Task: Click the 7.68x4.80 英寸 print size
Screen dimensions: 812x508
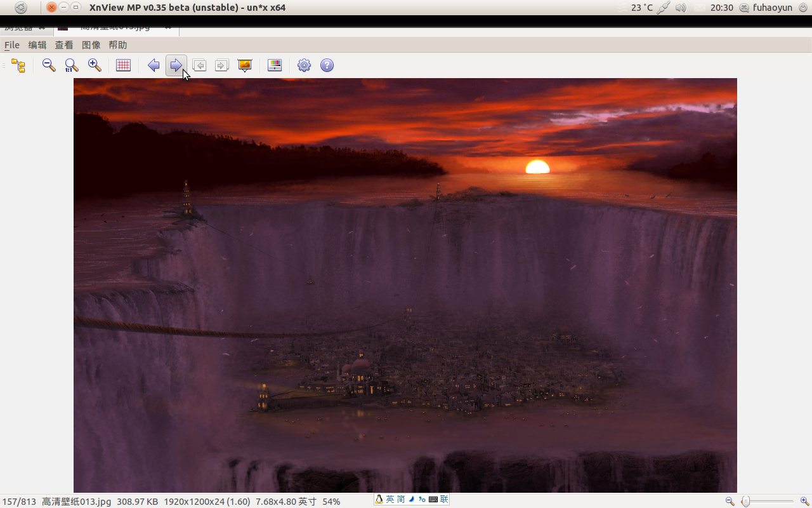Action: tap(286, 502)
